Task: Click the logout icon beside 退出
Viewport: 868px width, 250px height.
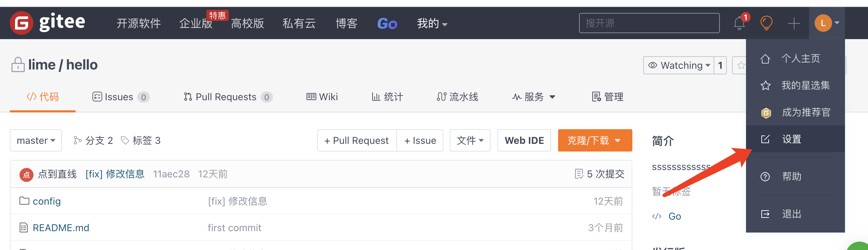Action: [765, 214]
